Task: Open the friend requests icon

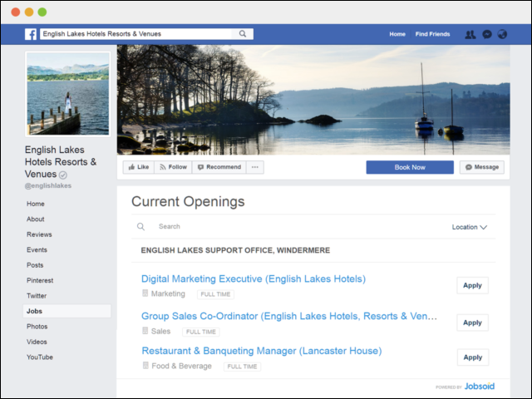Action: pyautogui.click(x=470, y=34)
